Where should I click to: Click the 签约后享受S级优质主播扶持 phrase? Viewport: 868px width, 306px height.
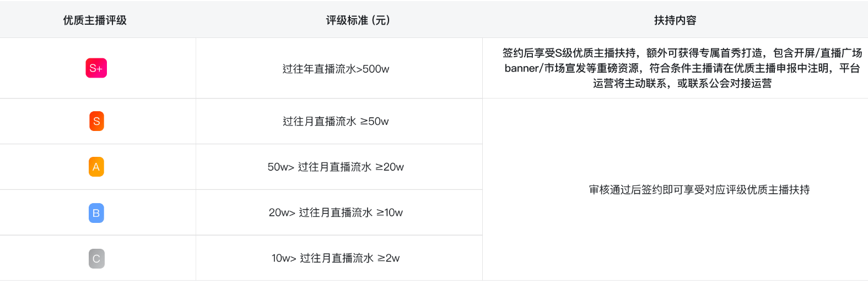point(569,53)
